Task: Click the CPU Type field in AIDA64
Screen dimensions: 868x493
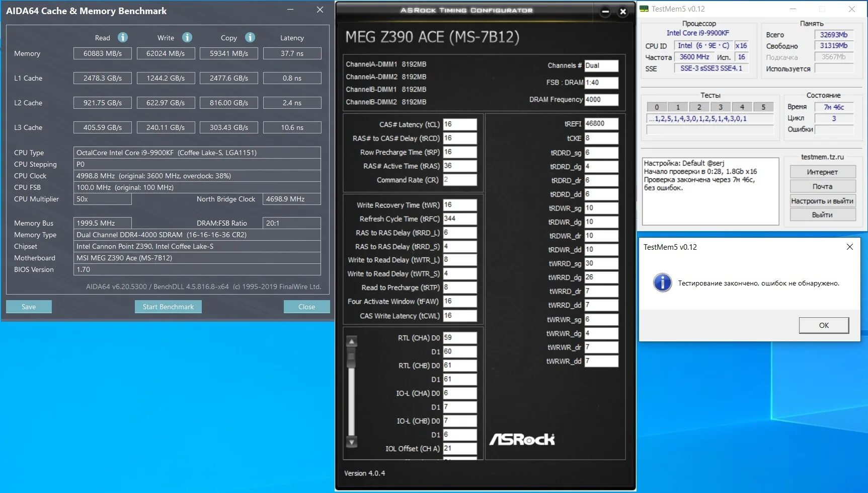Action: (197, 153)
